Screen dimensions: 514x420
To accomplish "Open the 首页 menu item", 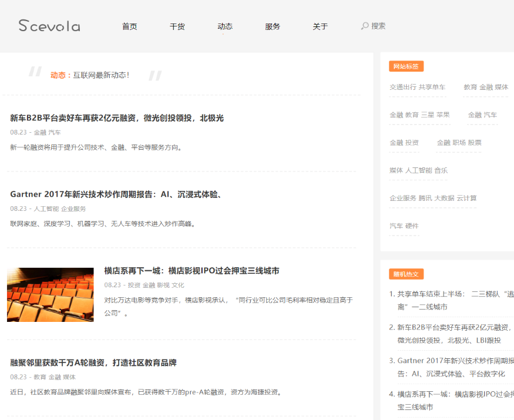I will 129,26.
